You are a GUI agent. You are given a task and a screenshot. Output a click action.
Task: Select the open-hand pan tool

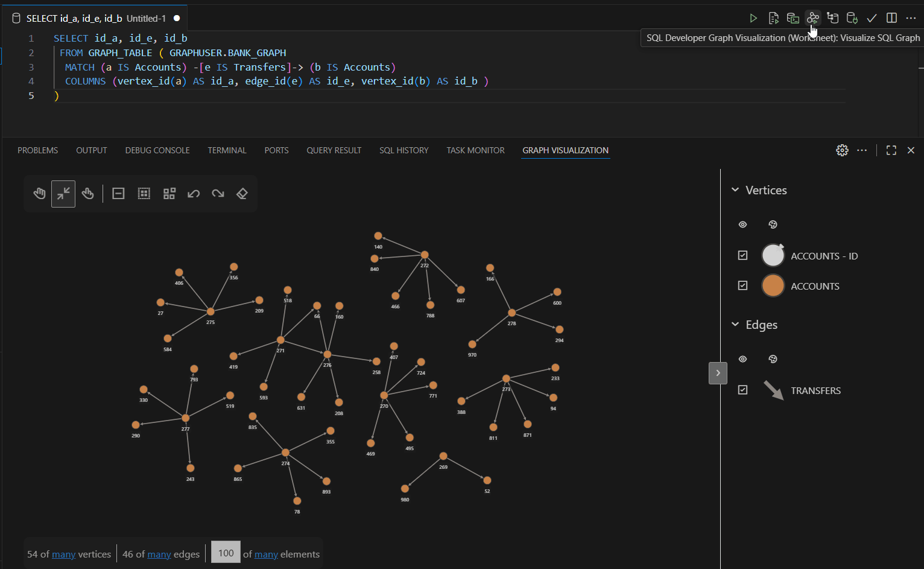(39, 194)
